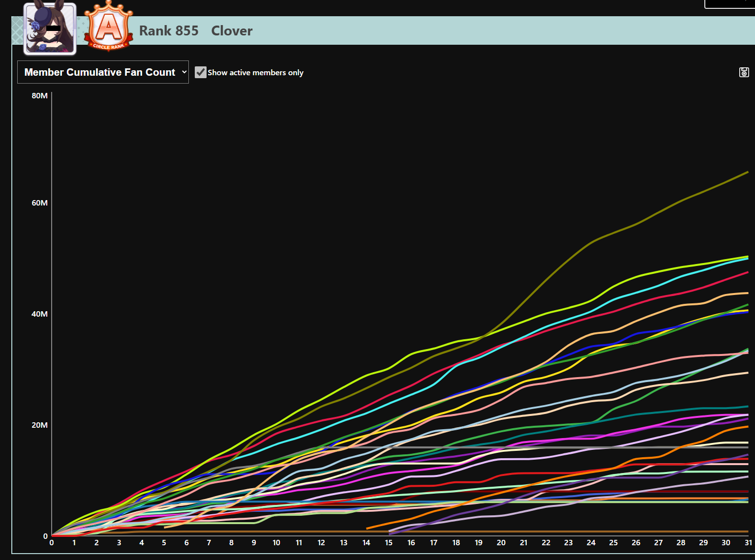Click day 1 on the horizontal axis
755x560 pixels.
tap(74, 543)
